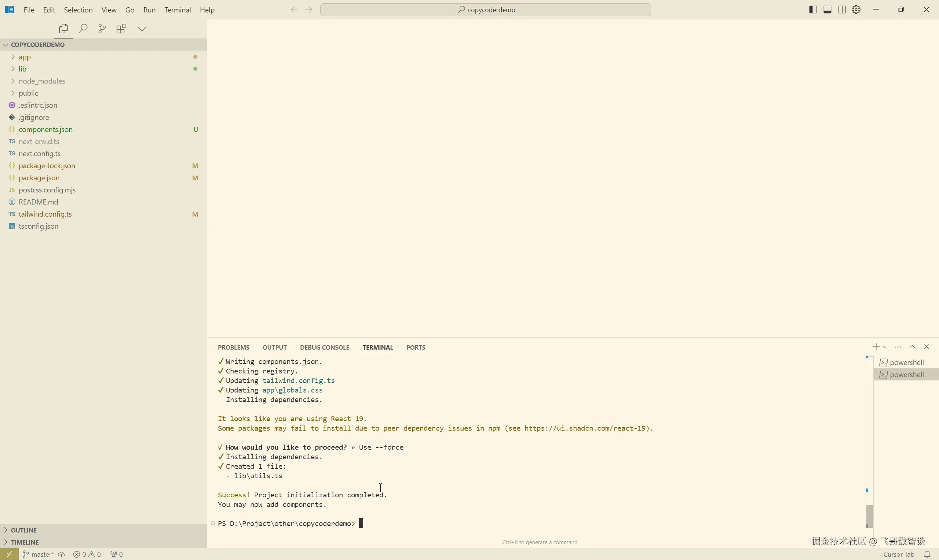Click the new terminal plus icon
The width and height of the screenshot is (939, 560).
[876, 347]
